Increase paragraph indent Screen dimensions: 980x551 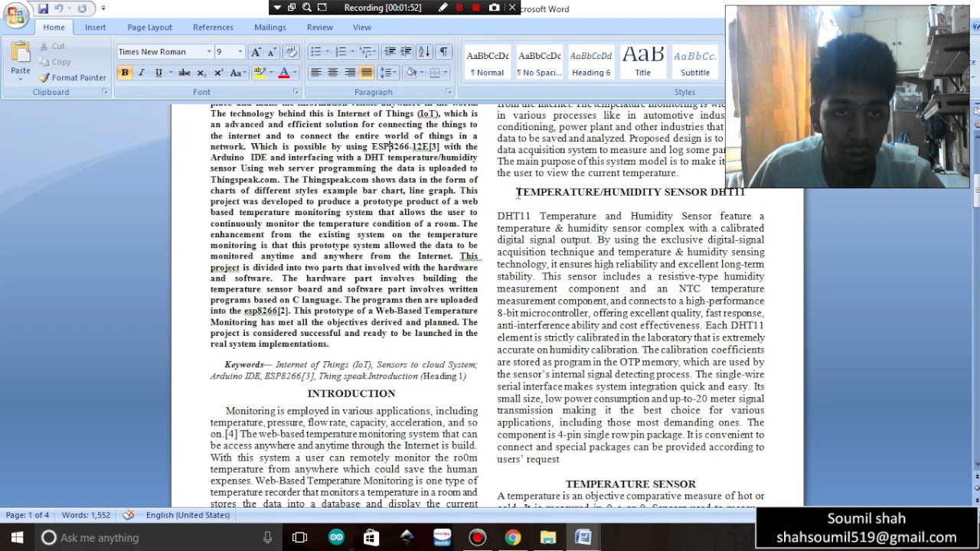tap(407, 52)
